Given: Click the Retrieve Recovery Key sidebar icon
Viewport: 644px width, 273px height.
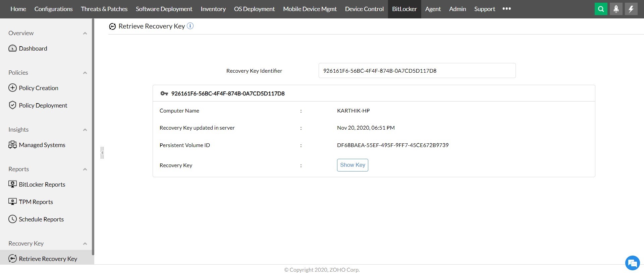Looking at the screenshot, I should click(x=12, y=259).
